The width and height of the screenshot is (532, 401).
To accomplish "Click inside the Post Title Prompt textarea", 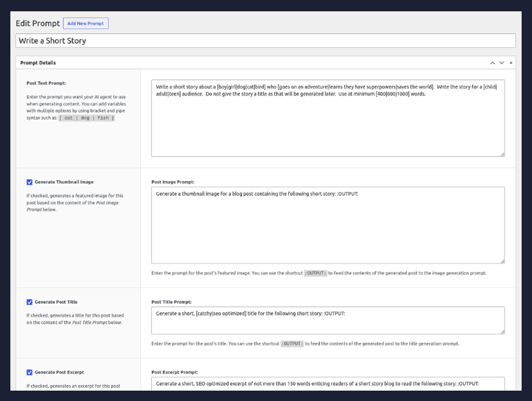I will 328,320.
